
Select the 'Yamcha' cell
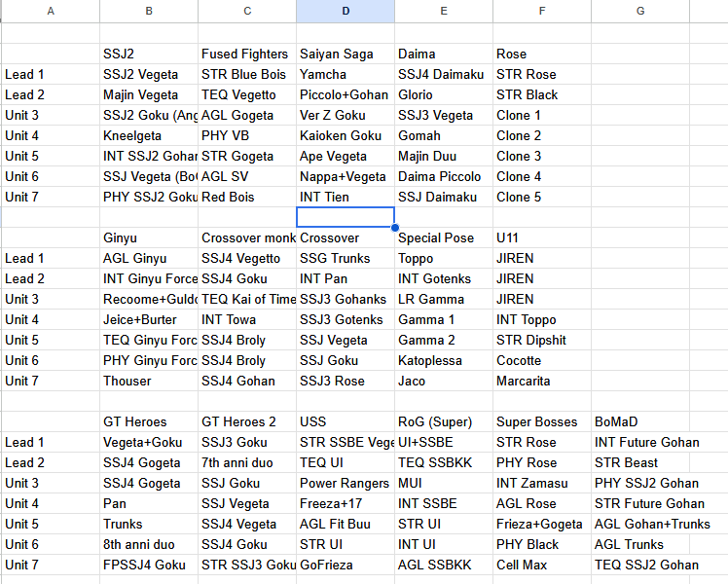[346, 74]
